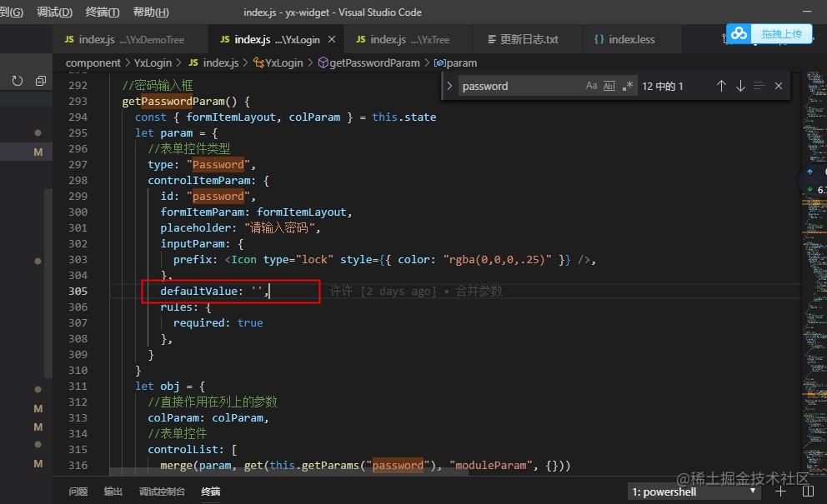The height and width of the screenshot is (504, 827).
Task: Go to previous search match
Action: coord(720,86)
